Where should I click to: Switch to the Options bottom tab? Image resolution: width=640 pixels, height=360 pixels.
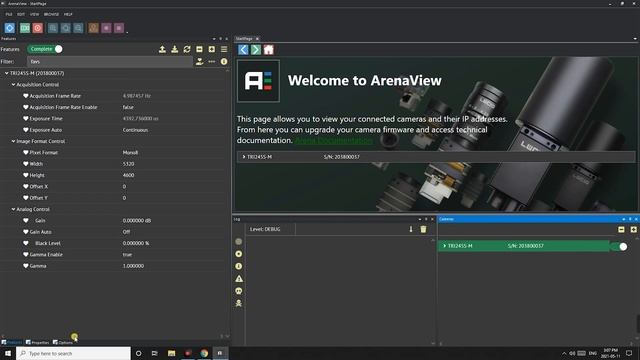pos(63,342)
